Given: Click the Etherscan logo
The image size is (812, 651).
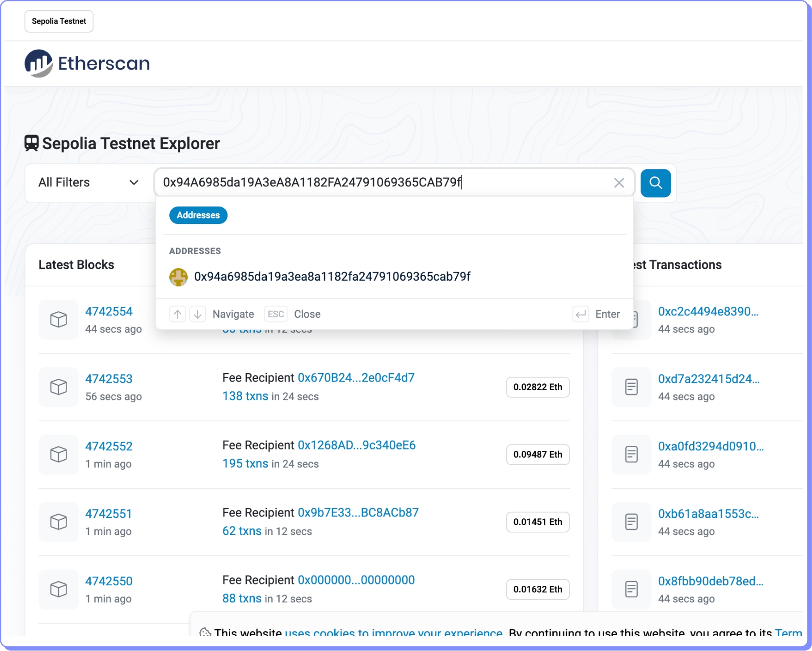Looking at the screenshot, I should 87,63.
